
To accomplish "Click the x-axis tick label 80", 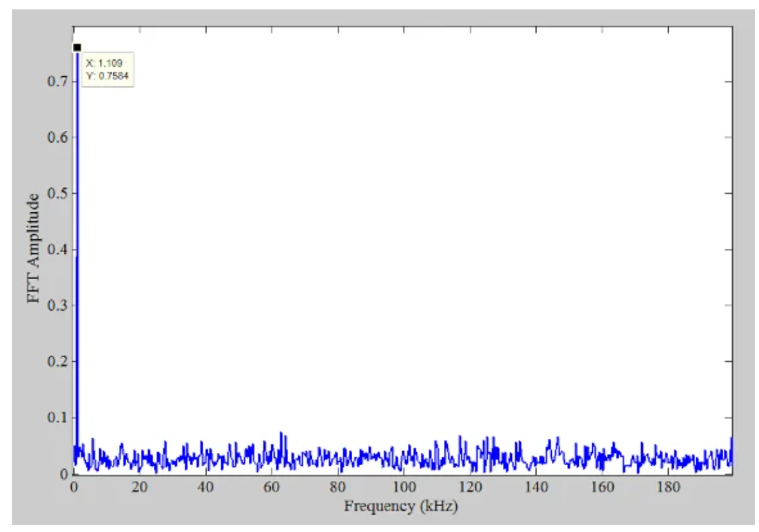I will click(x=337, y=487).
